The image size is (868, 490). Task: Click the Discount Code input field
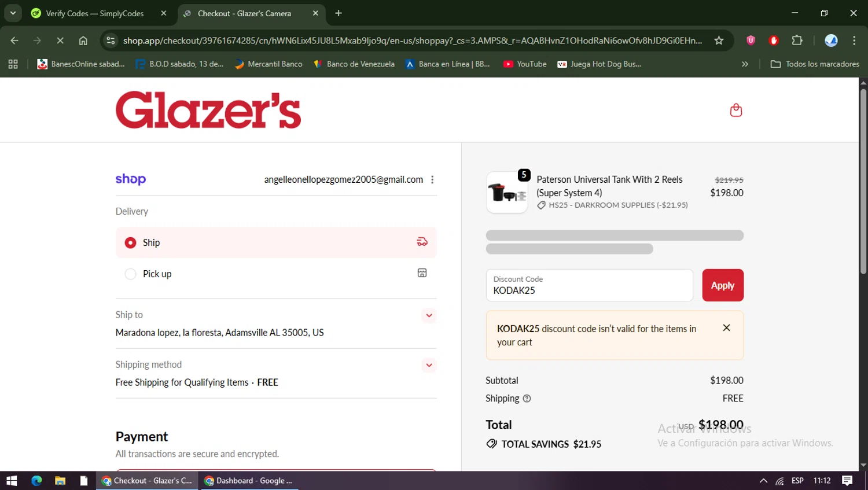589,285
